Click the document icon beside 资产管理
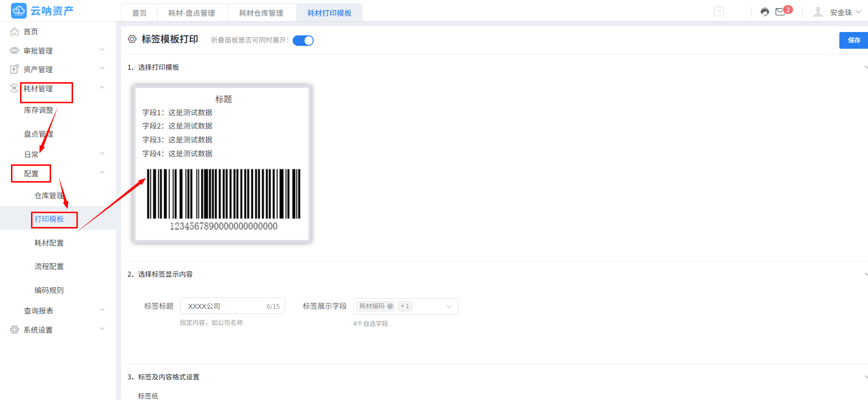Screen dimensions: 868x400 click(x=15, y=69)
